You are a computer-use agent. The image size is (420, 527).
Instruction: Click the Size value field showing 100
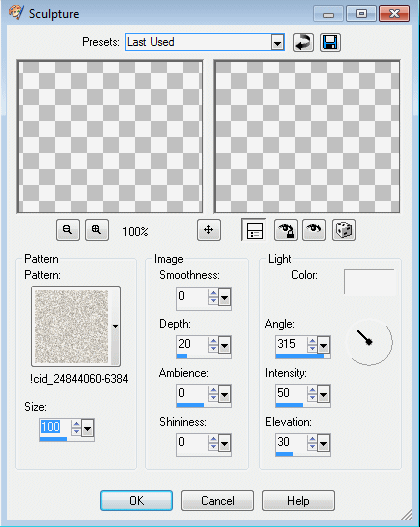click(55, 427)
